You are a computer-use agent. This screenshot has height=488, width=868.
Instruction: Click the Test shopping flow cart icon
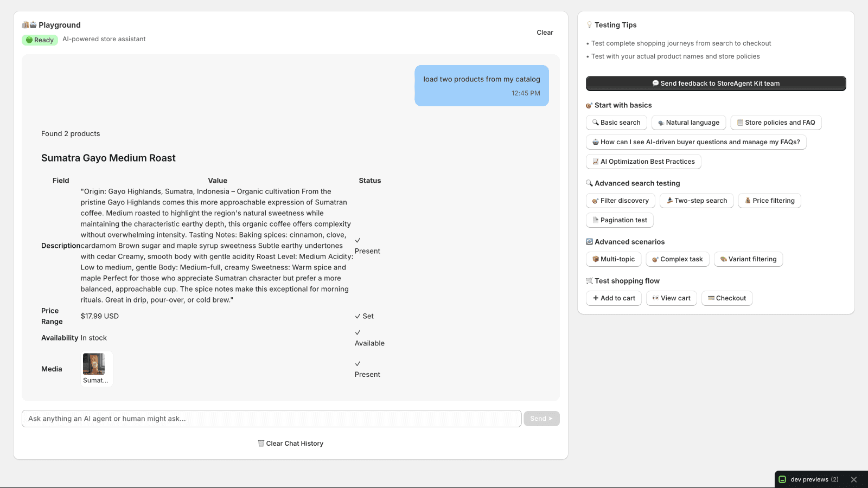[x=589, y=281]
